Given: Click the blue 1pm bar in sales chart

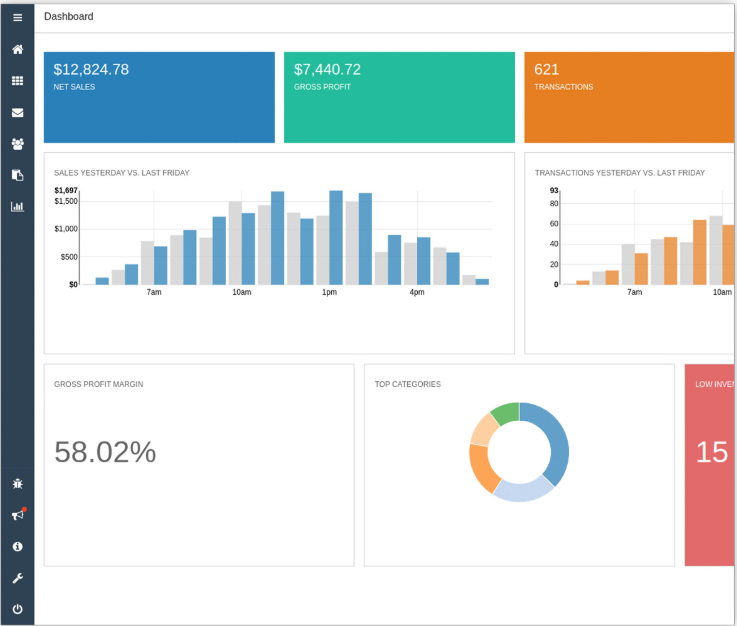Looking at the screenshot, I should 336,237.
